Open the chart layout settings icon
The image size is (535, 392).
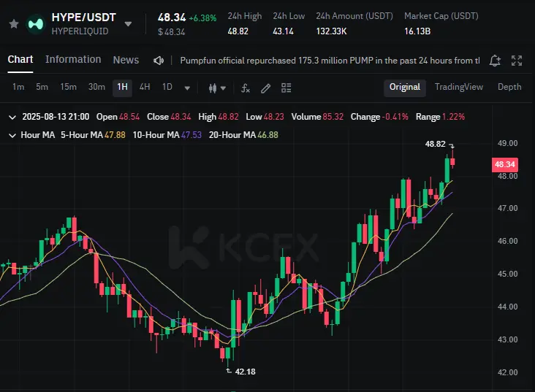click(x=286, y=88)
